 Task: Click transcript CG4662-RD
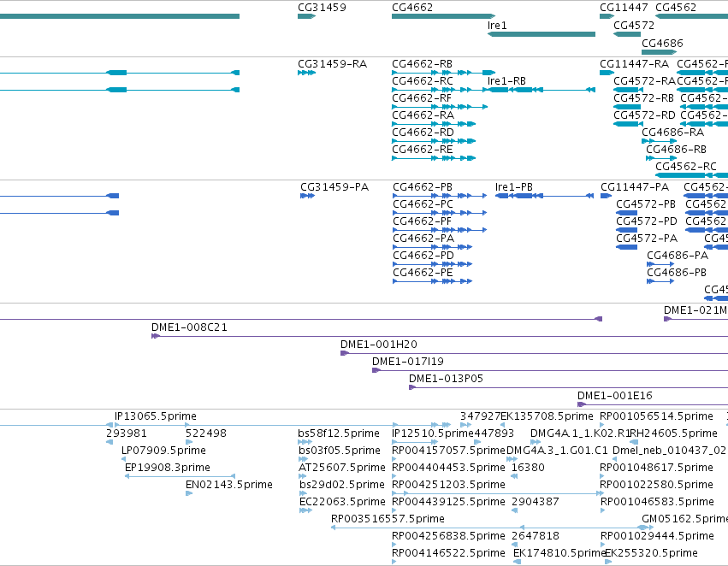click(x=423, y=133)
